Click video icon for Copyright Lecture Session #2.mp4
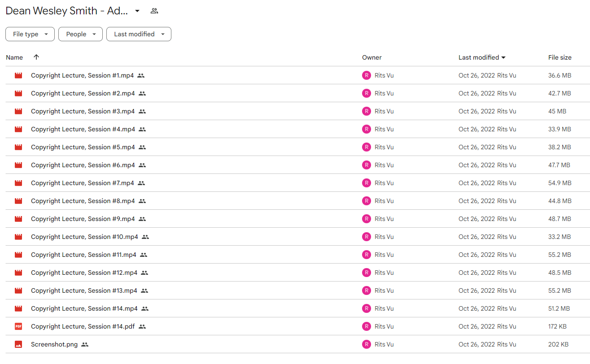This screenshot has height=364, width=590. pos(18,93)
